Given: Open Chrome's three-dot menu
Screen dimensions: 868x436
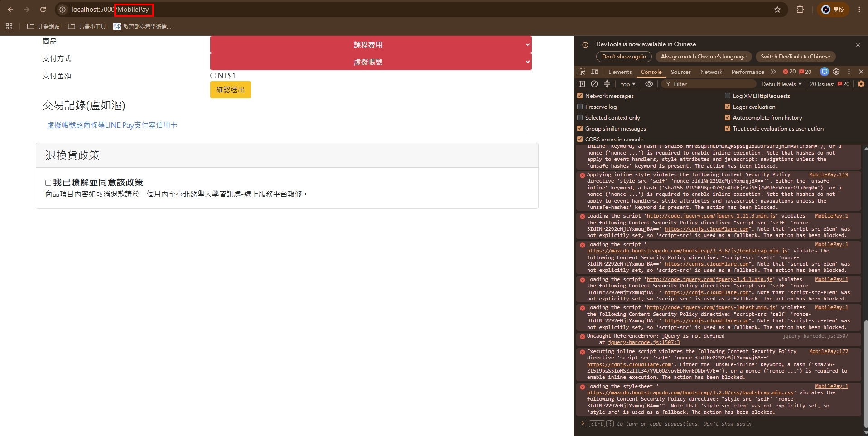Looking at the screenshot, I should [859, 10].
